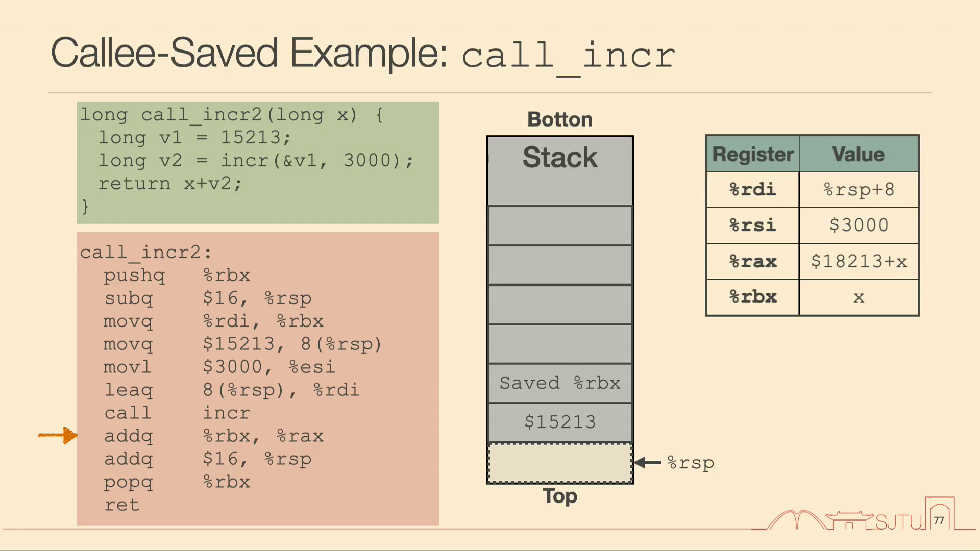Select the '%rsi' register cell

pyautogui.click(x=753, y=226)
